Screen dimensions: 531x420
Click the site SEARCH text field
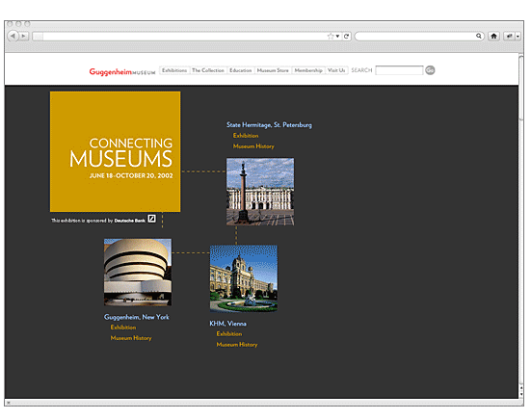(399, 70)
